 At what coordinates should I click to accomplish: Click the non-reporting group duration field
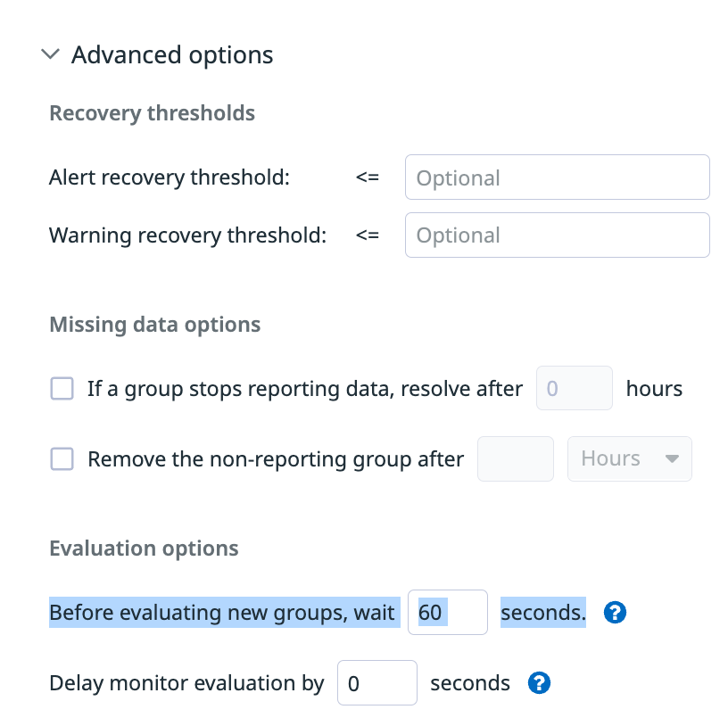(516, 459)
